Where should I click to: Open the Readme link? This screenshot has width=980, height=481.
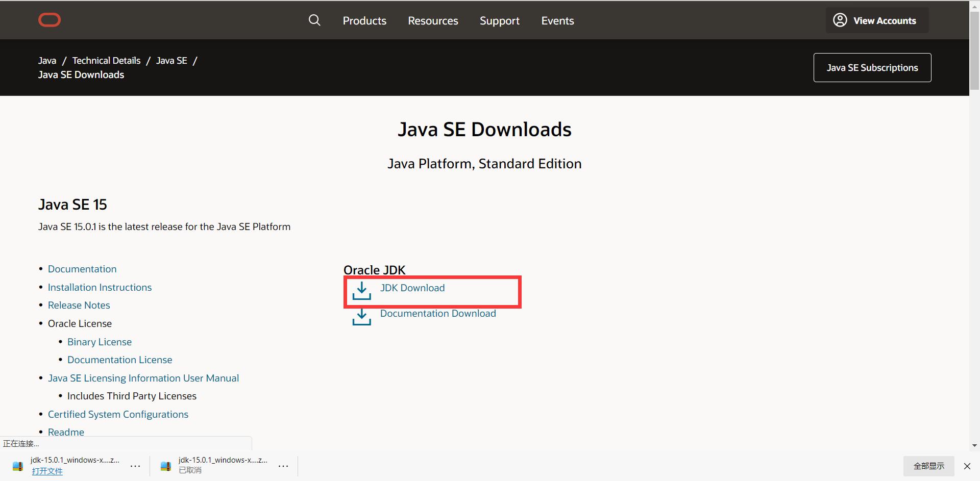click(x=66, y=432)
